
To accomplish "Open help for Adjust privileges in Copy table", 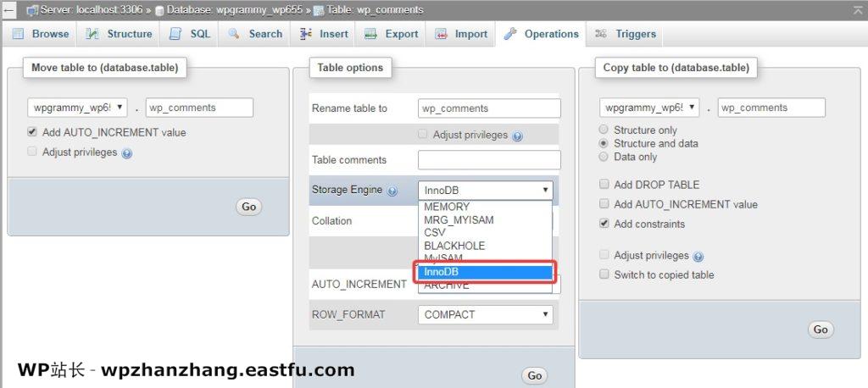I will [x=698, y=257].
